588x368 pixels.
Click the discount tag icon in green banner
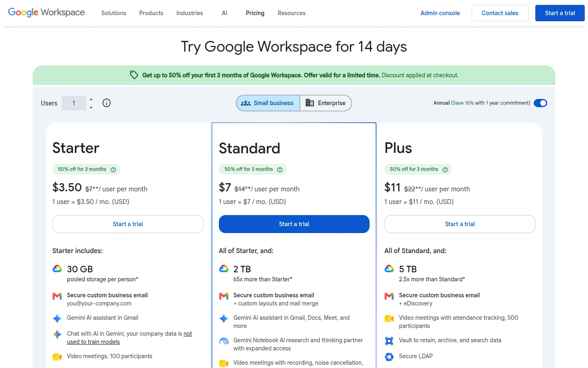(x=134, y=75)
